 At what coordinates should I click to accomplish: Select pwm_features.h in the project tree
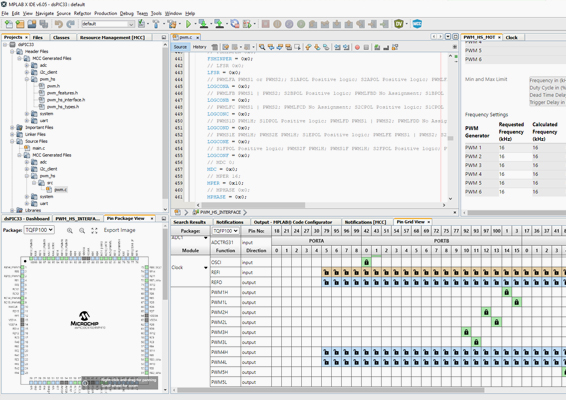pos(62,93)
